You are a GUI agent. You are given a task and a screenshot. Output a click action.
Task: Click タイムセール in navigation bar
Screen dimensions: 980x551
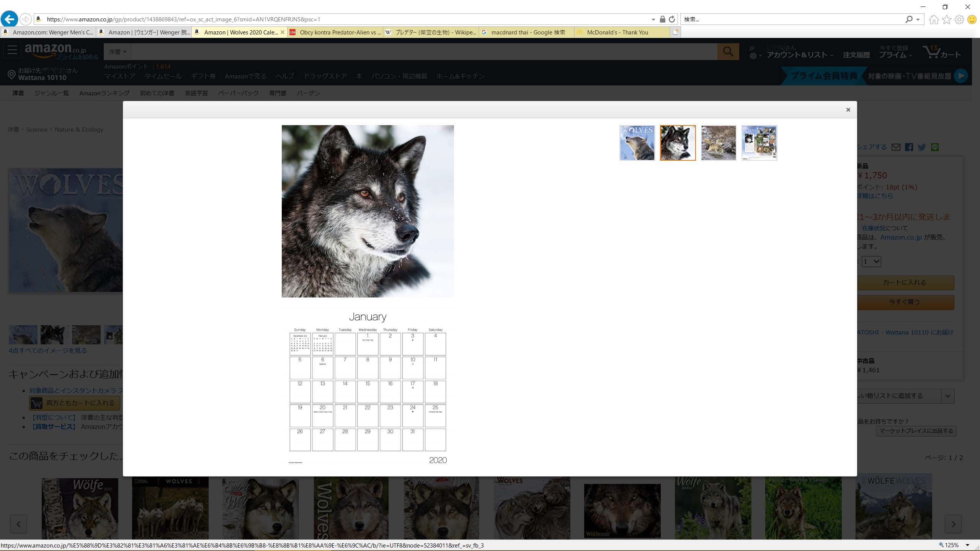pyautogui.click(x=163, y=76)
